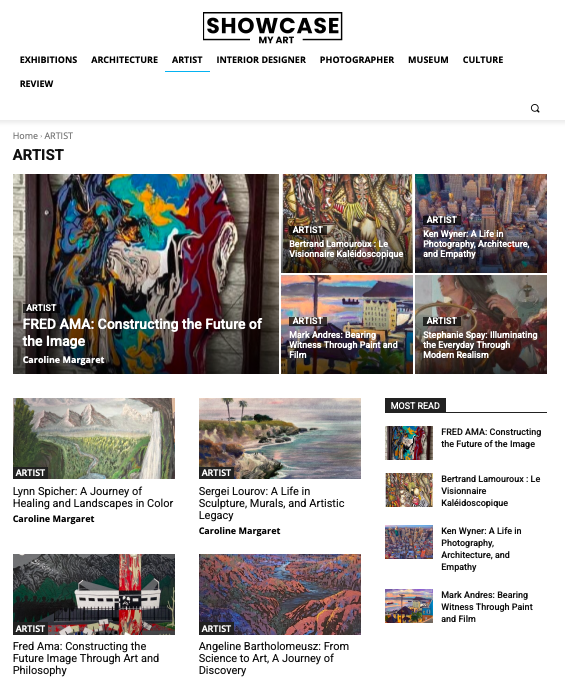Click the search magnifier icon
565x682 pixels.
[x=535, y=108]
